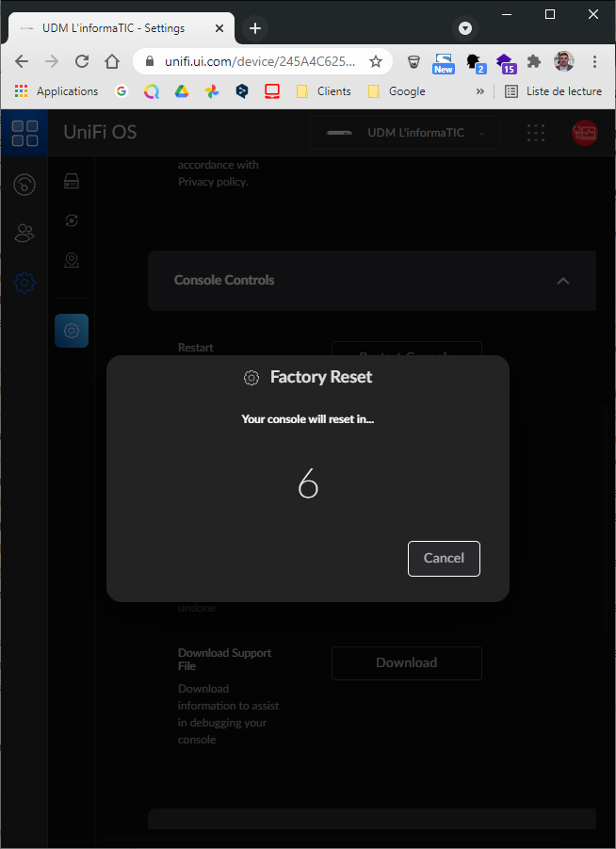This screenshot has height=849, width=616.
Task: Bookmark this page with the star icon
Action: click(376, 61)
